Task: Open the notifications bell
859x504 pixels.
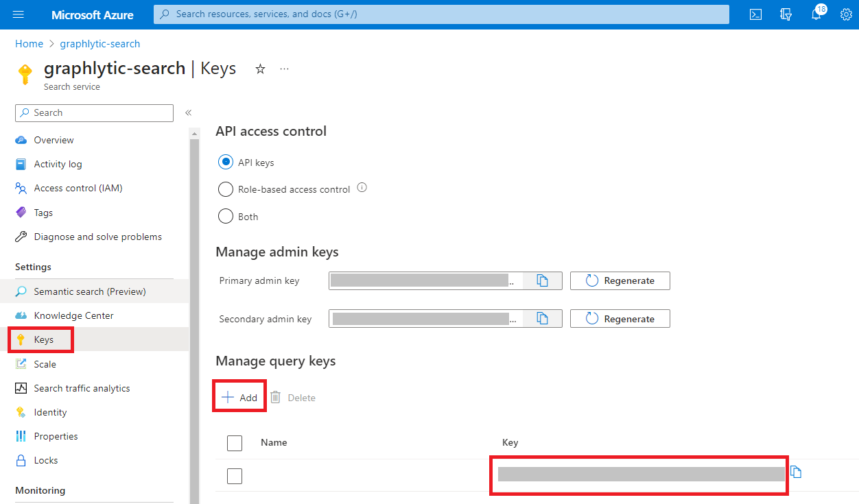Action: click(816, 14)
